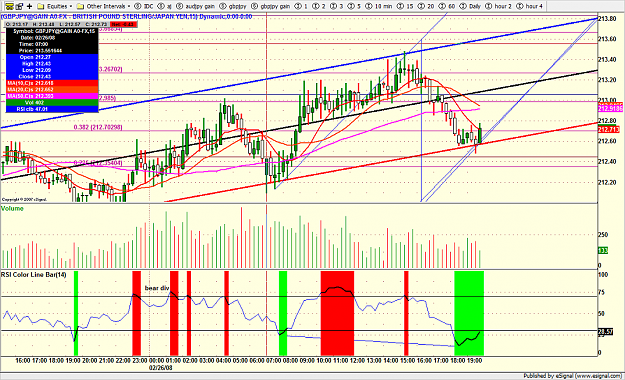This screenshot has width=625, height=380.
Task: Click the Volume pane label
Action: 12,209
